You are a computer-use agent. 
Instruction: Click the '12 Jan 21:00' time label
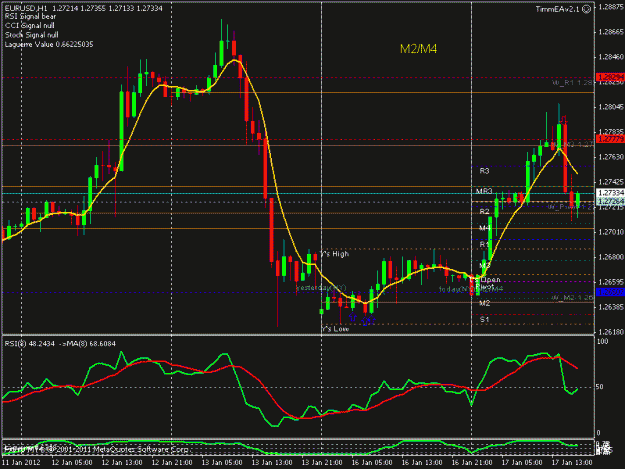172,462
